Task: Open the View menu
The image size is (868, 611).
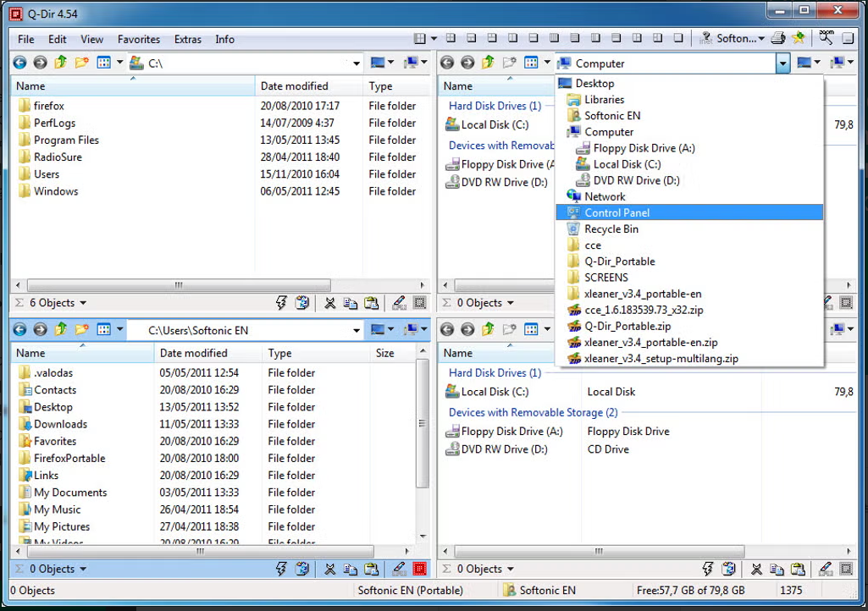Action: pyautogui.click(x=91, y=39)
